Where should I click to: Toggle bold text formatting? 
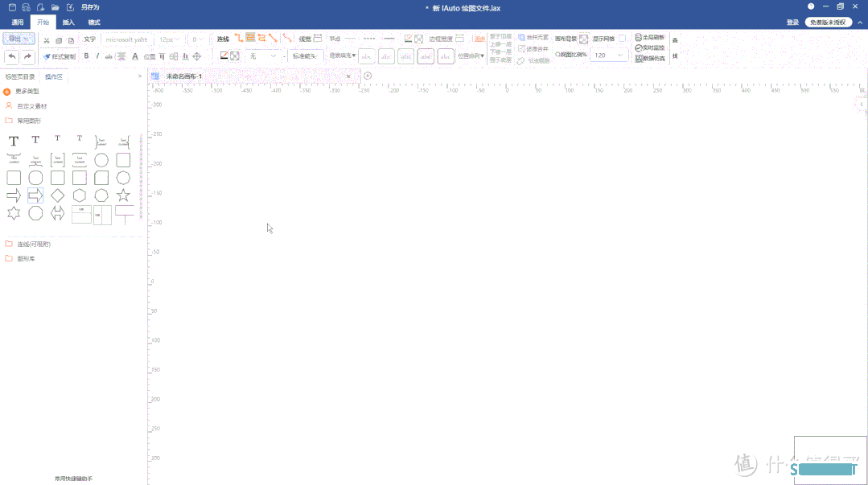[x=86, y=56]
